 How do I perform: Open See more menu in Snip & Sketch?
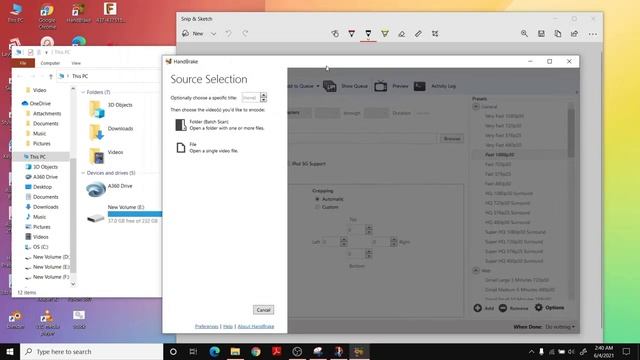coord(593,34)
